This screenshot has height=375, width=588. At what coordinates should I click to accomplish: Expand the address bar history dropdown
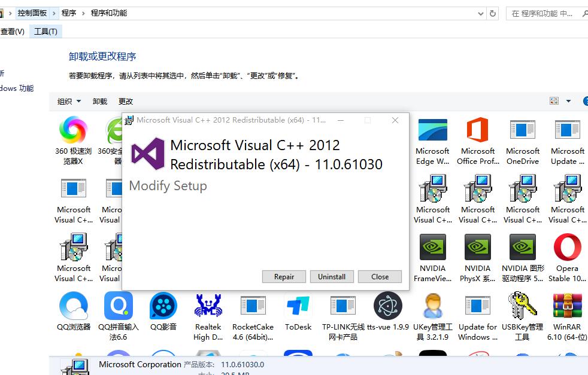tap(481, 14)
